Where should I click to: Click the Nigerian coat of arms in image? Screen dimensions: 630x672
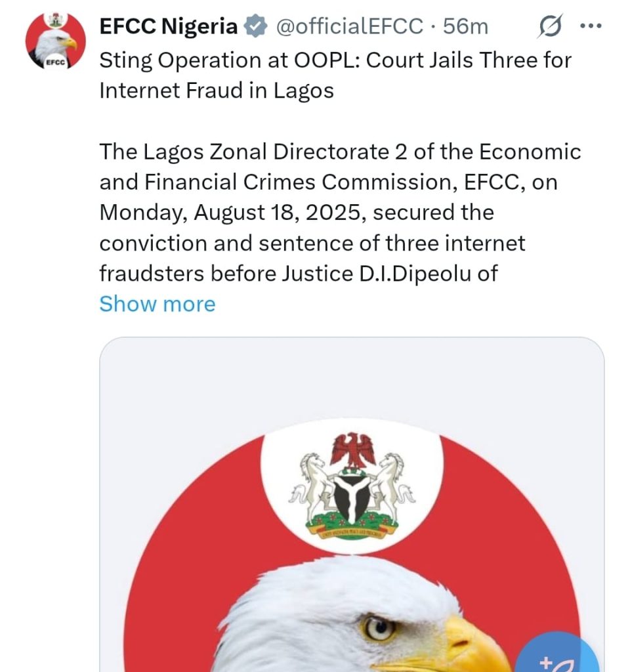(352, 486)
